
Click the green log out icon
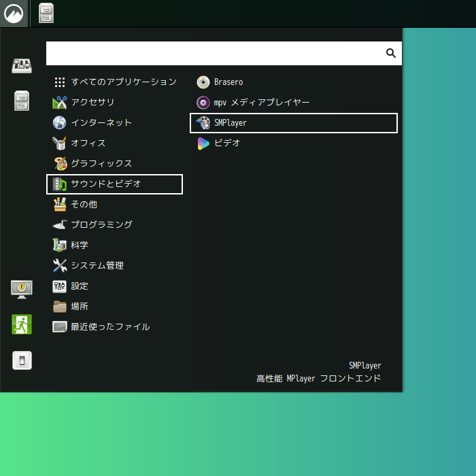(22, 324)
